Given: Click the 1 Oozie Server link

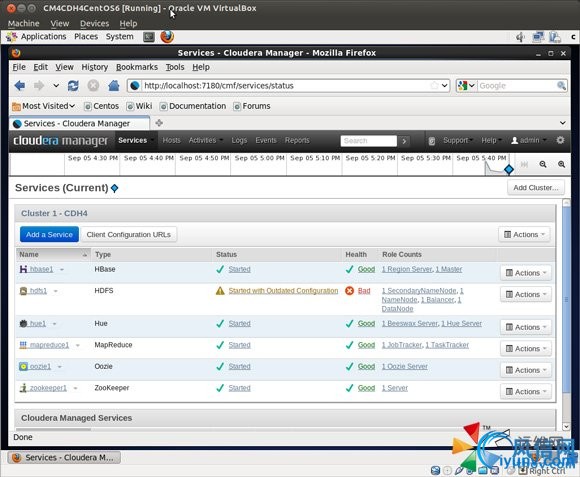Looking at the screenshot, I should click(405, 366).
